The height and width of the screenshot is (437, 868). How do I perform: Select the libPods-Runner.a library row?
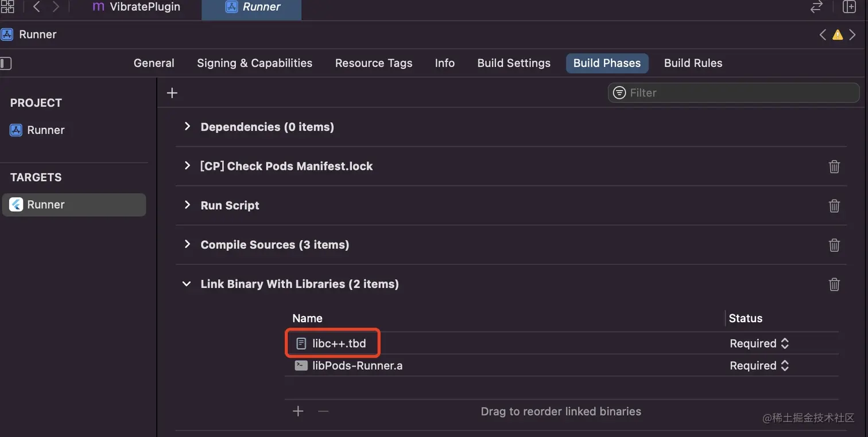[x=561, y=365]
